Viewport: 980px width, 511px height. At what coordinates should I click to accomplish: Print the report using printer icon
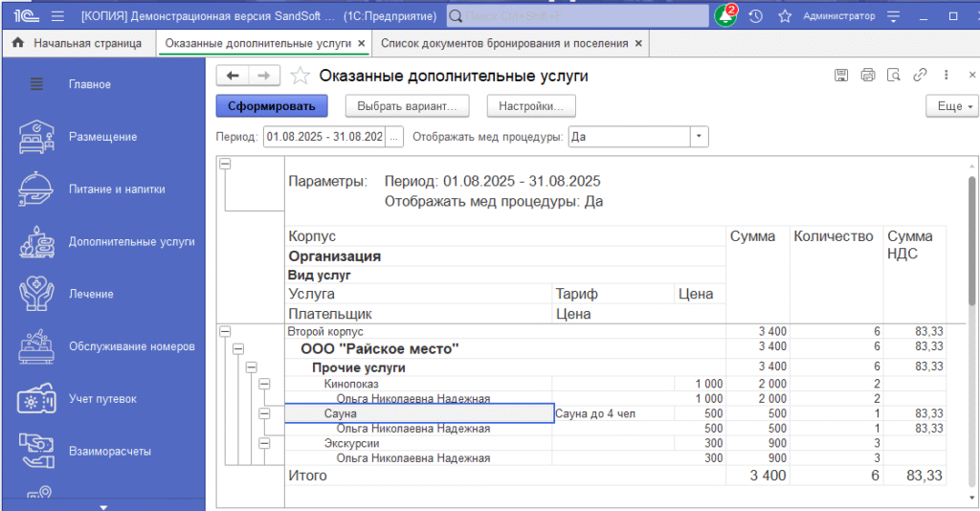pyautogui.click(x=868, y=76)
